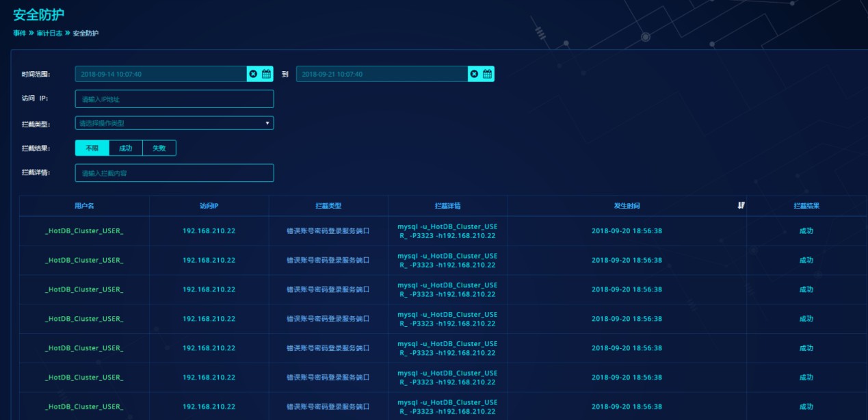Open calendar picker for end time
868x420 pixels.
[488, 74]
